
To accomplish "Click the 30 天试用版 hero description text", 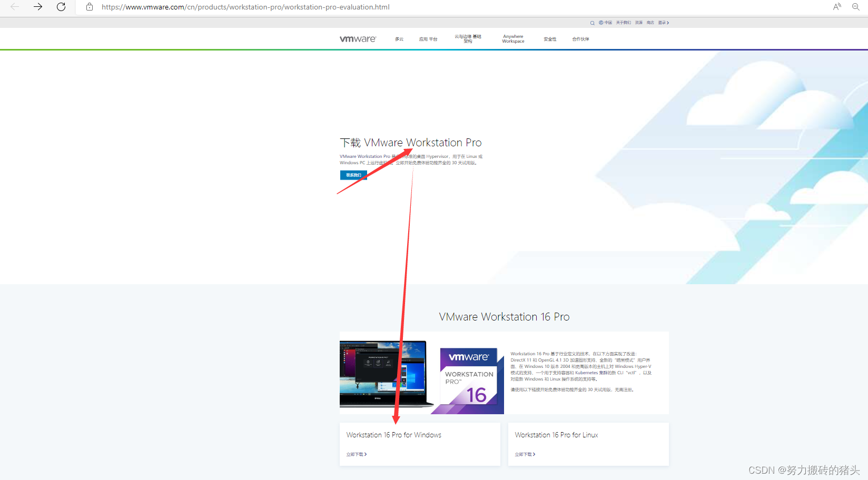I will coord(411,159).
